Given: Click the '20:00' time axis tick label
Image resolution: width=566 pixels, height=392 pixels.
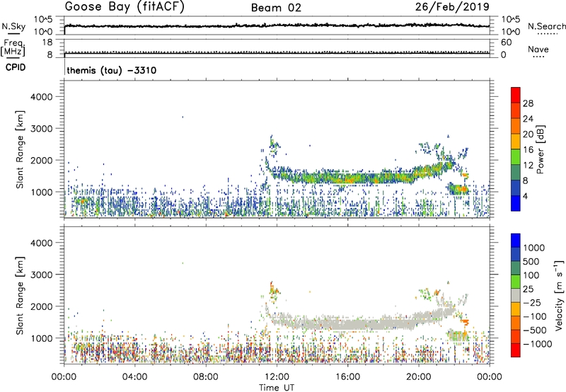Looking at the screenshot, I should [x=419, y=377].
